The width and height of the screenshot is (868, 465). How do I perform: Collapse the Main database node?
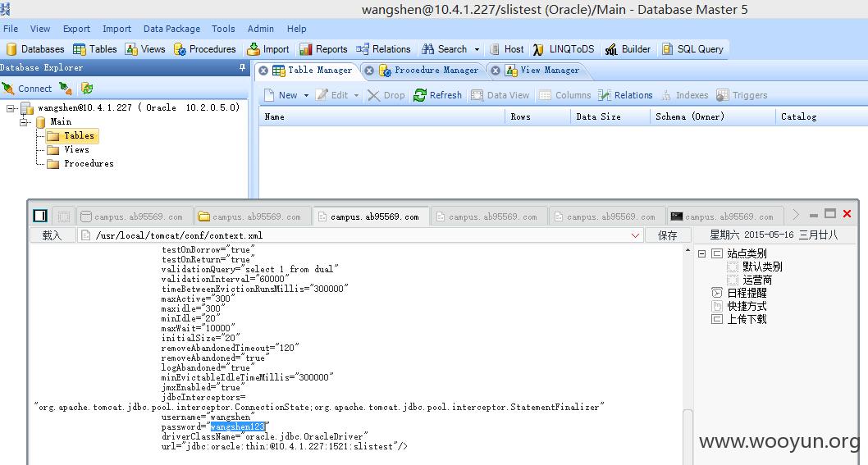tap(23, 121)
